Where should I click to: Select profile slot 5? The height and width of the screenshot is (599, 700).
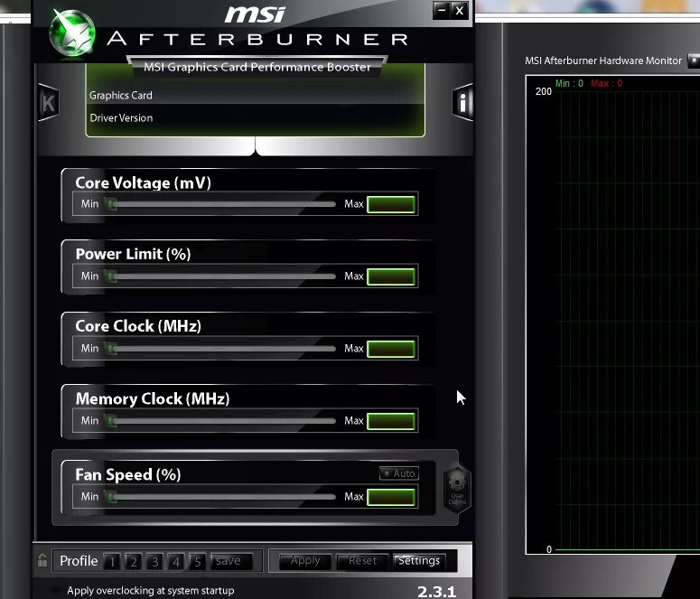coord(198,561)
